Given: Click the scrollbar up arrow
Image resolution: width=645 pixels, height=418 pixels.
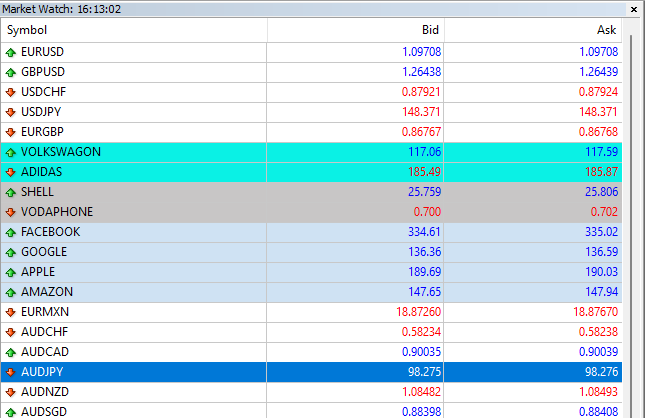Looking at the screenshot, I should (x=632, y=29).
